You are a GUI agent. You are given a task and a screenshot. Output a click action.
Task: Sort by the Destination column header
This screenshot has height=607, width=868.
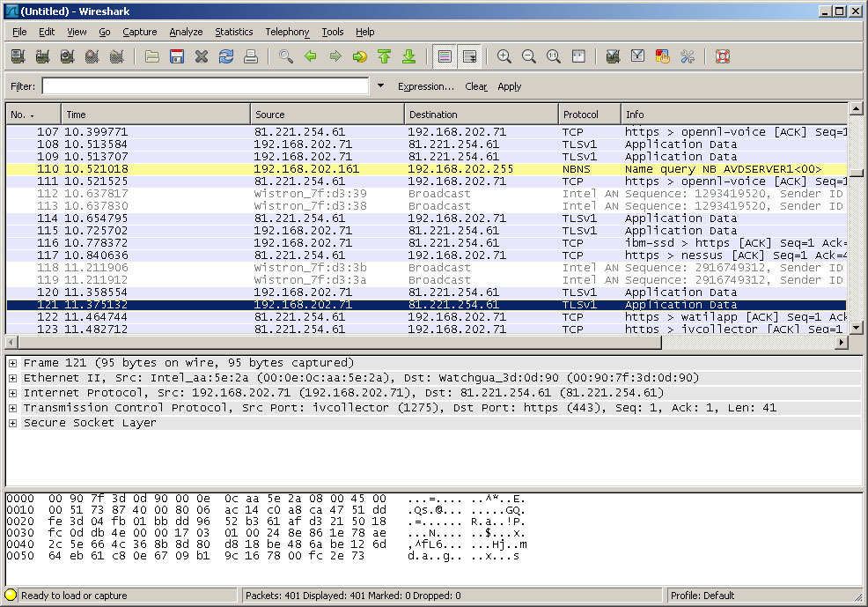[481, 115]
